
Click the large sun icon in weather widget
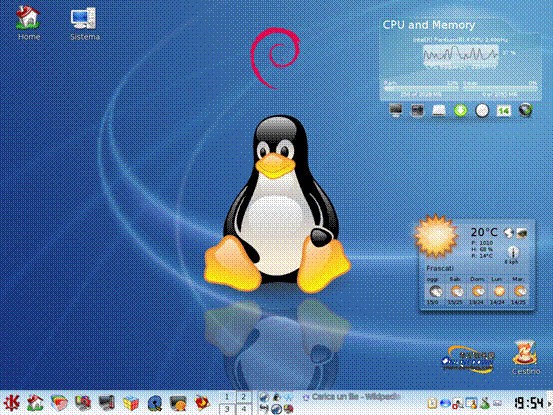coord(436,235)
